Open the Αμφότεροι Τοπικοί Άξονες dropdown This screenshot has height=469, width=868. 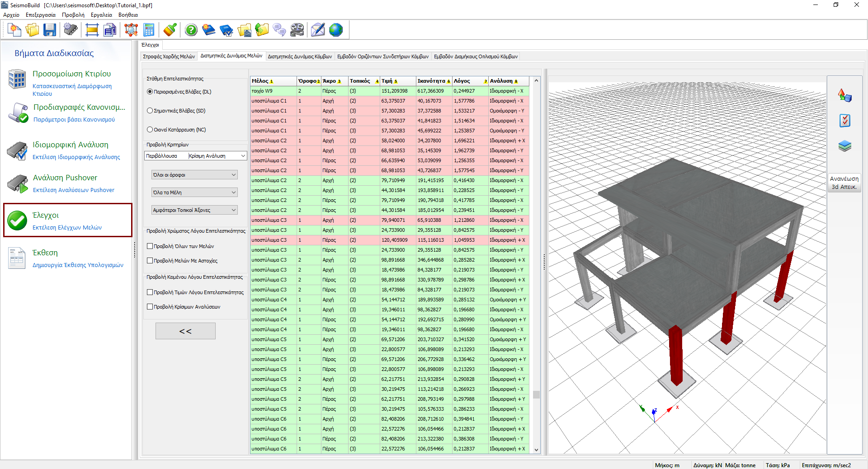click(194, 210)
